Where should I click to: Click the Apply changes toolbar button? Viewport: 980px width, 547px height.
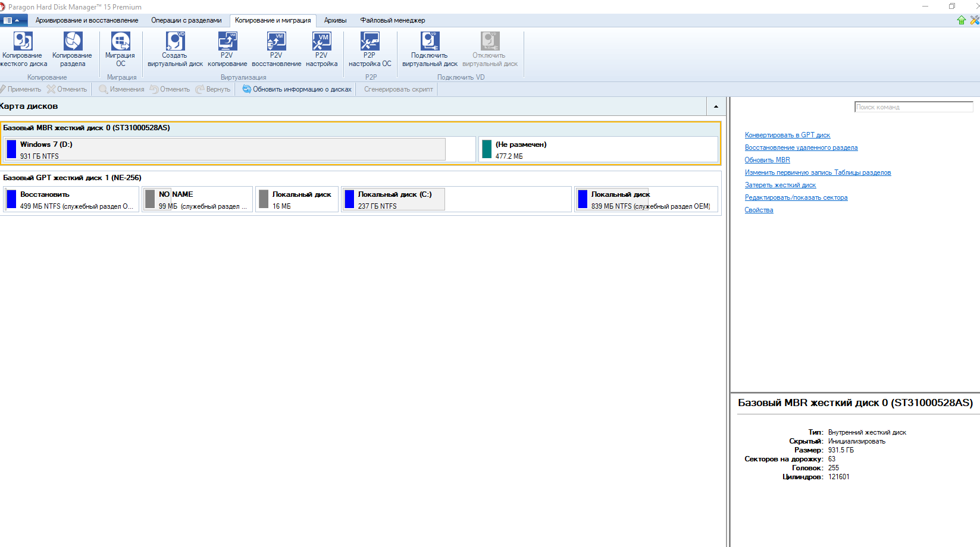point(21,89)
